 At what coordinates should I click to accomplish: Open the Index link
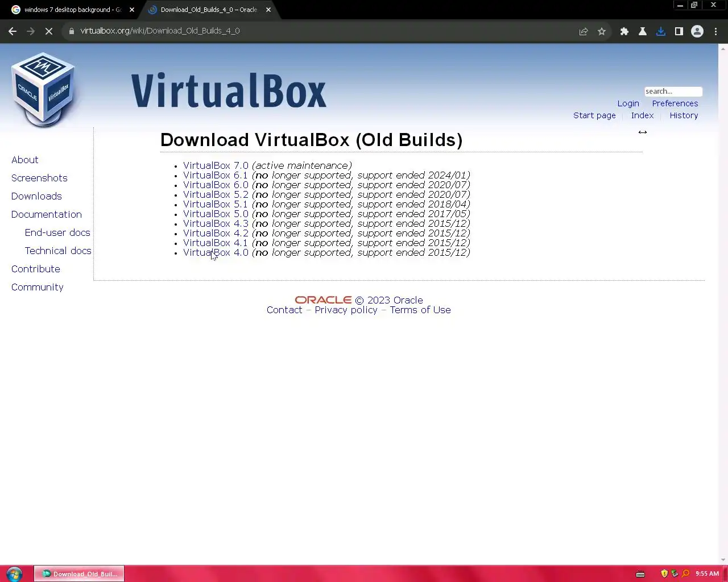[642, 115]
